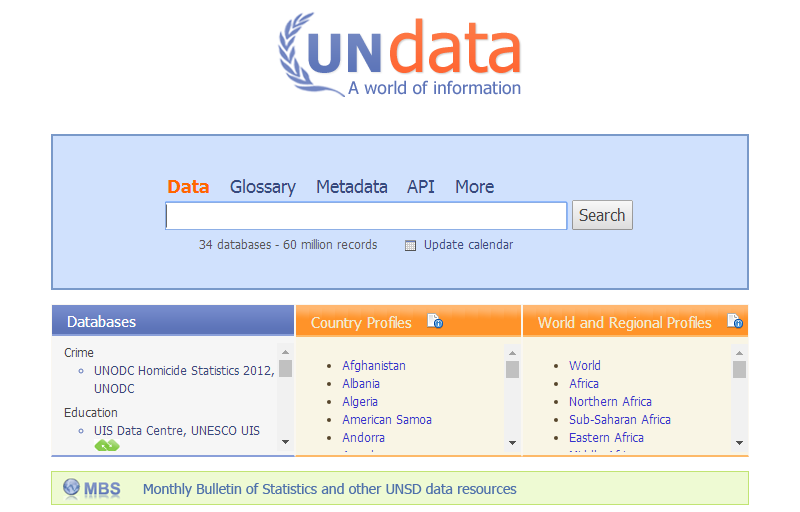
Task: Switch to the Glossary tab
Action: coord(263,187)
